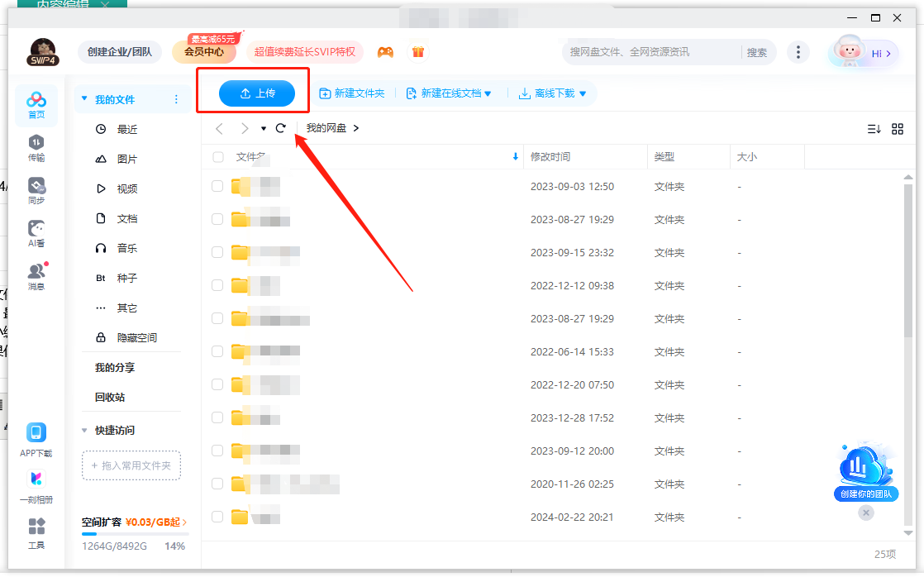924x577 pixels.
Task: Expand the 我的网盘 breadcrumb chevron
Action: coord(356,128)
